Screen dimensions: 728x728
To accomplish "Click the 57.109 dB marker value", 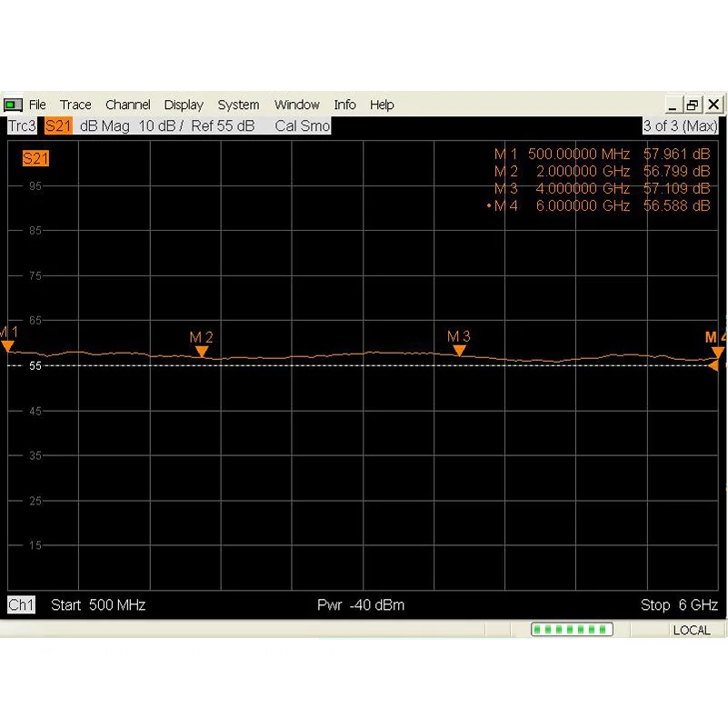I will [676, 188].
